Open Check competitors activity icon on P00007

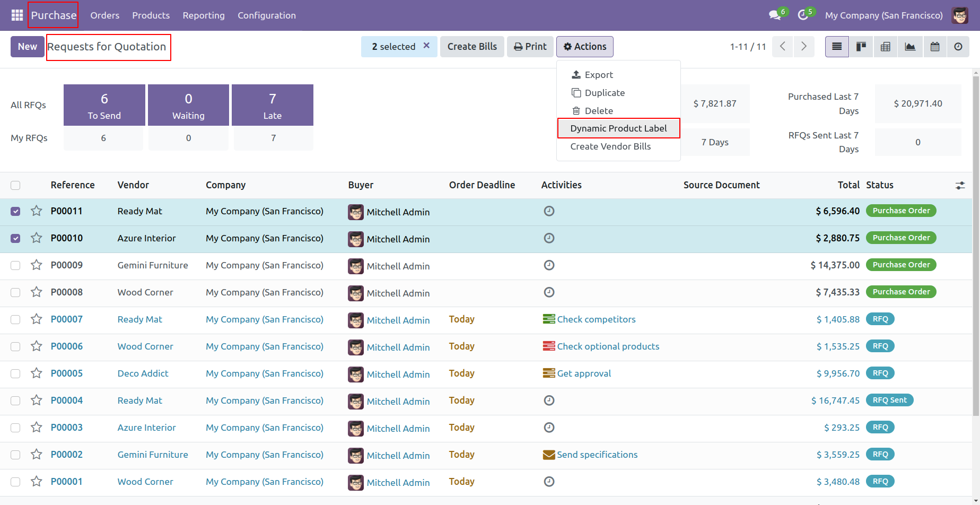click(x=549, y=319)
